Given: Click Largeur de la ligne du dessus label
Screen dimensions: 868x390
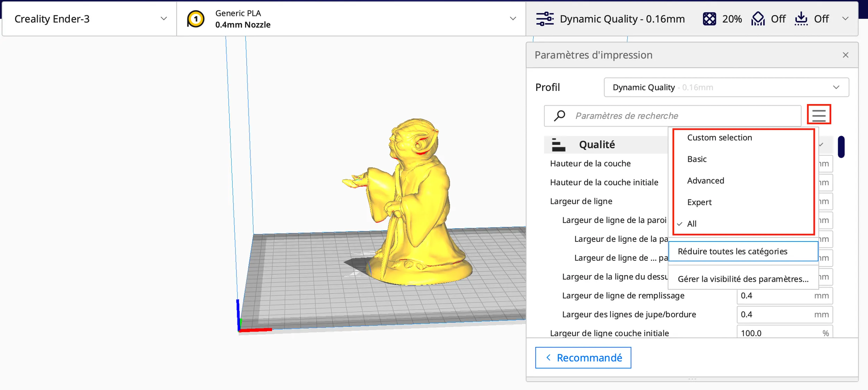Looking at the screenshot, I should (615, 277).
